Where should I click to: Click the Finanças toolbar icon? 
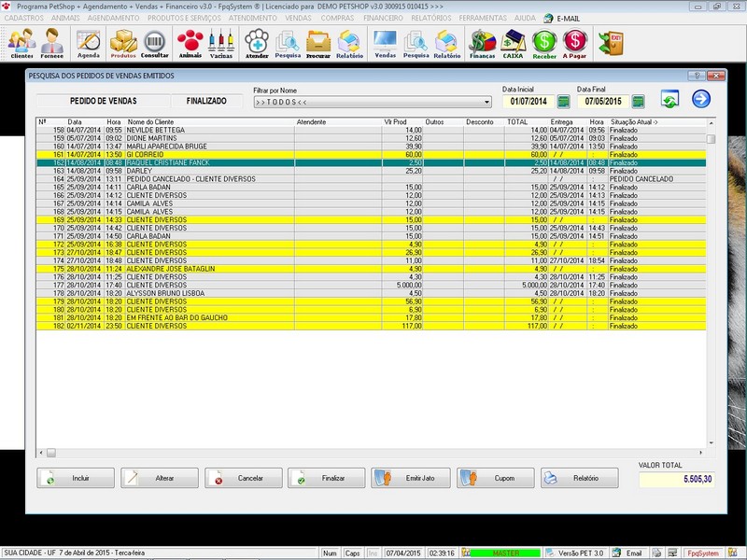click(482, 42)
